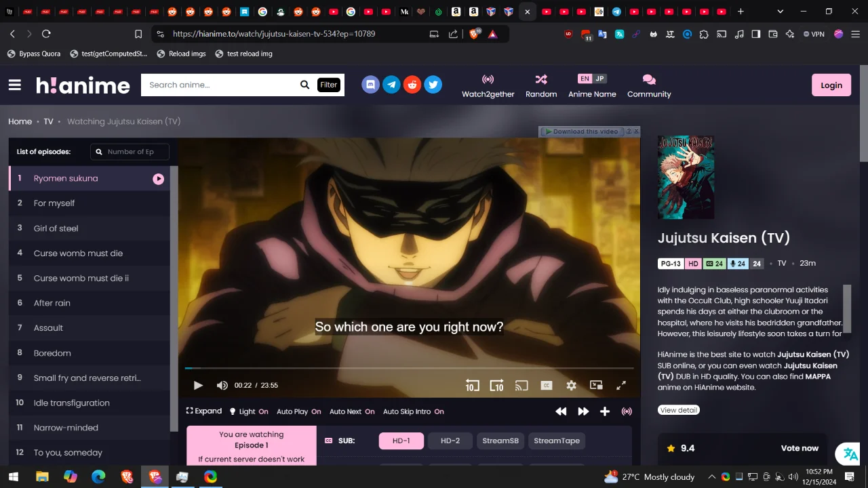The image size is (868, 488).
Task: Rewind video 10 seconds
Action: [472, 386]
